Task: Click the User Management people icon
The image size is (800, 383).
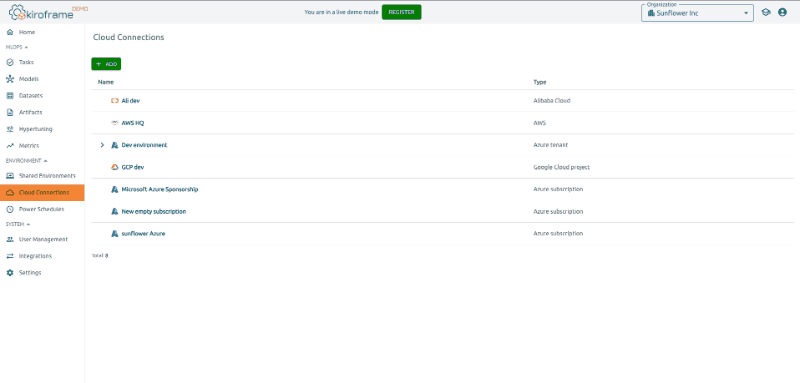Action: point(10,239)
